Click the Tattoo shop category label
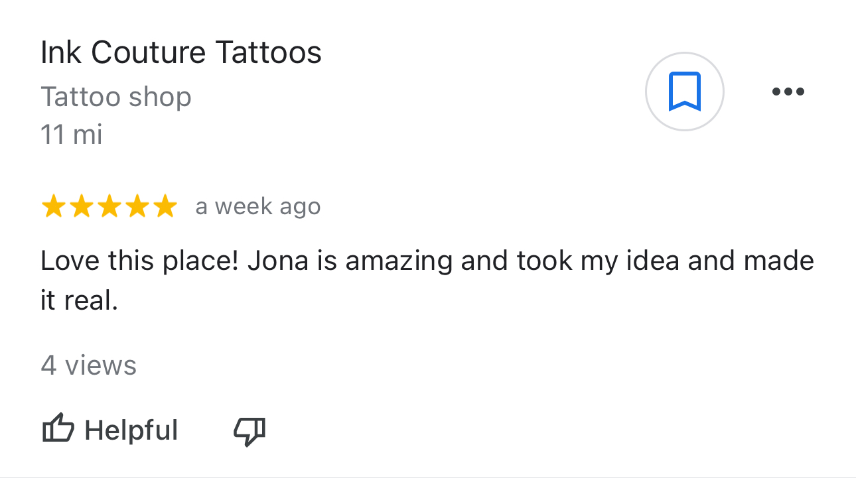Screen dimensions: 856x504 pos(115,97)
